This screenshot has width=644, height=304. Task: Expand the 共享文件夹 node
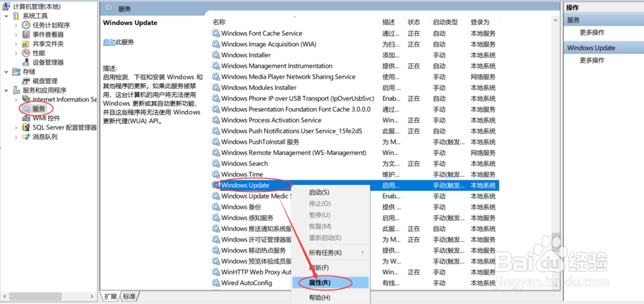point(16,44)
